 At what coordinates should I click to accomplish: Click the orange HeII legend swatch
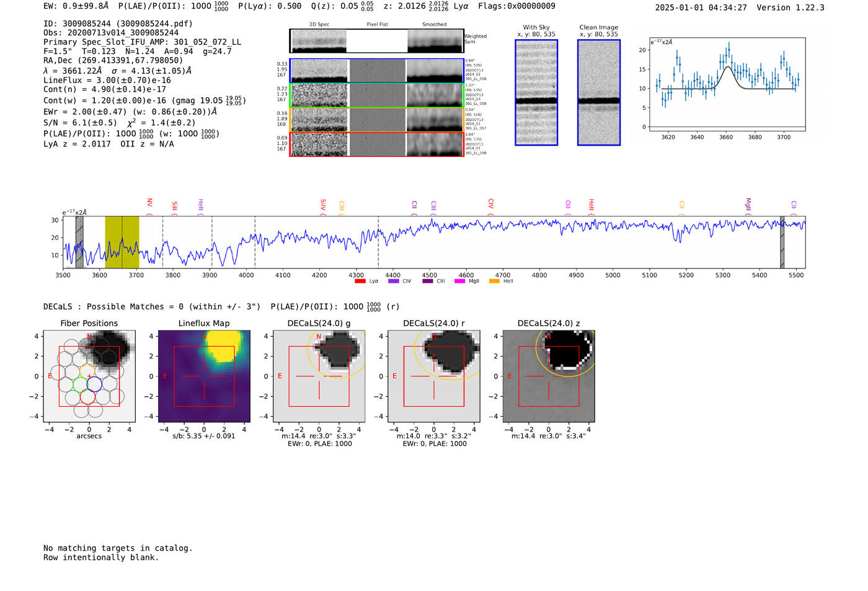(x=494, y=282)
